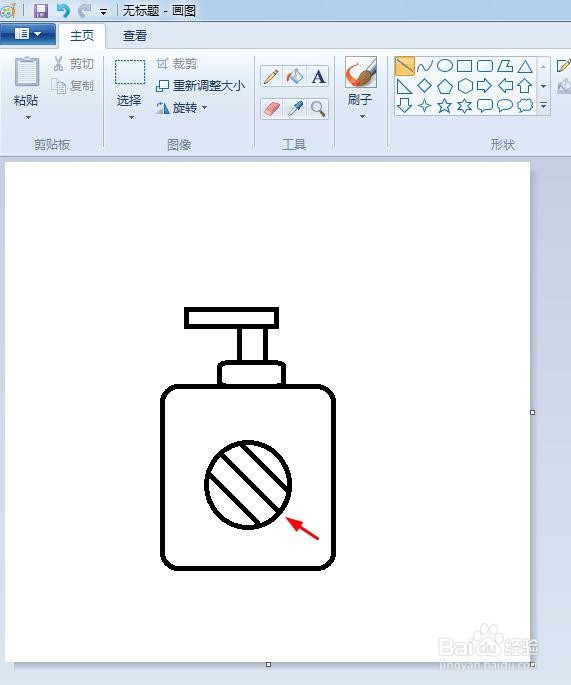The width and height of the screenshot is (571, 685).
Task: Open the 旋转 rotate dropdown
Action: pyautogui.click(x=182, y=107)
